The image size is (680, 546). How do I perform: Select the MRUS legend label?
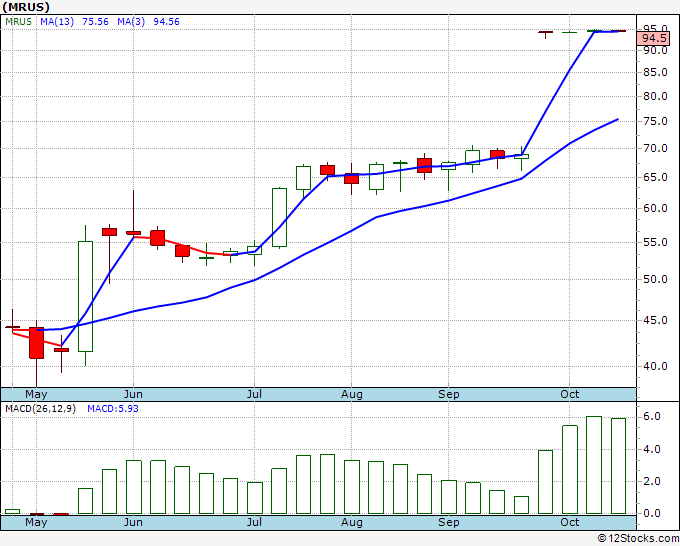point(19,22)
